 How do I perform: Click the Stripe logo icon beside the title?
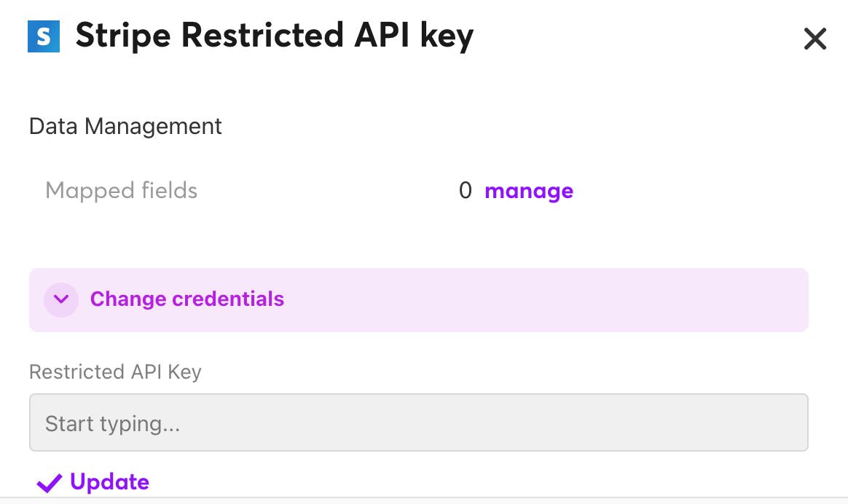(43, 35)
